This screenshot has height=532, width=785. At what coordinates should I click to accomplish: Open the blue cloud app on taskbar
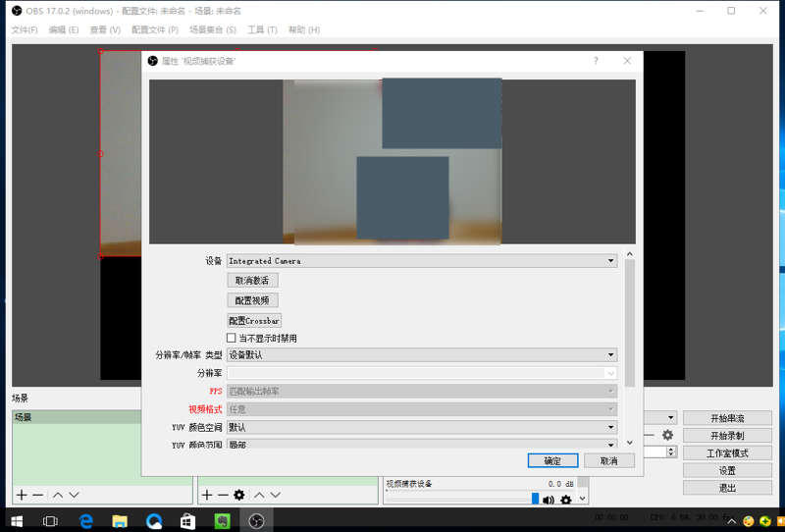click(x=154, y=521)
